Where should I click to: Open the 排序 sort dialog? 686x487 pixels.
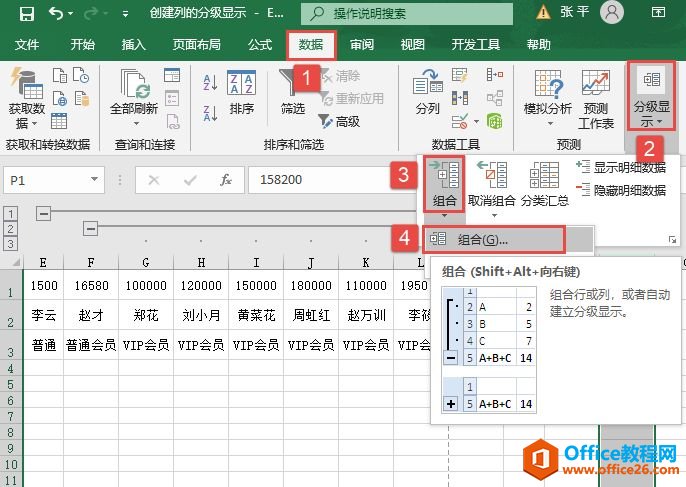click(242, 92)
